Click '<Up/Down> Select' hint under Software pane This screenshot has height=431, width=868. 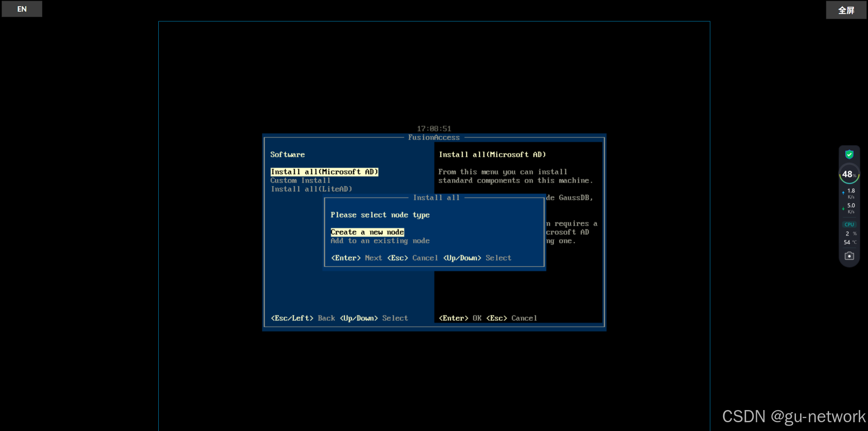coord(374,318)
